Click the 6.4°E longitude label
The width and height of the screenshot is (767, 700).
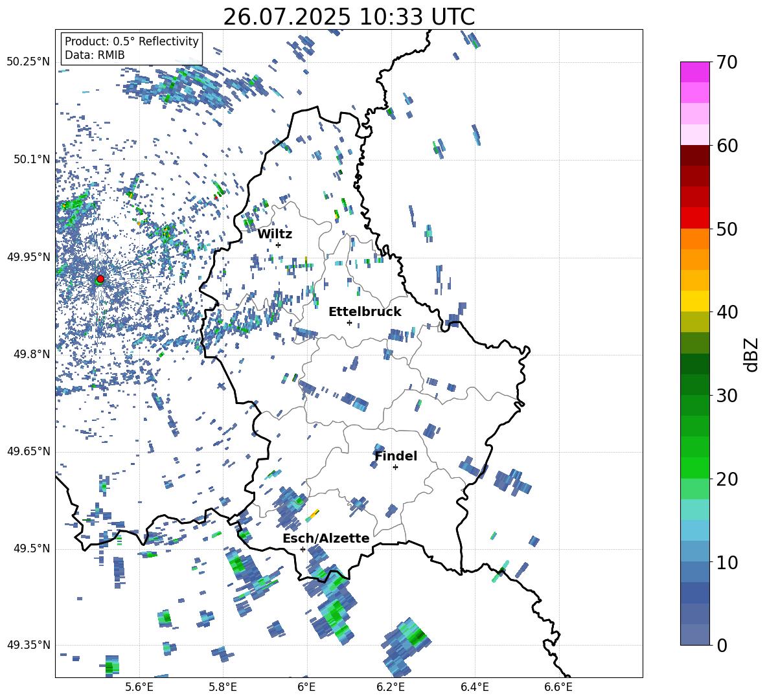pyautogui.click(x=474, y=687)
